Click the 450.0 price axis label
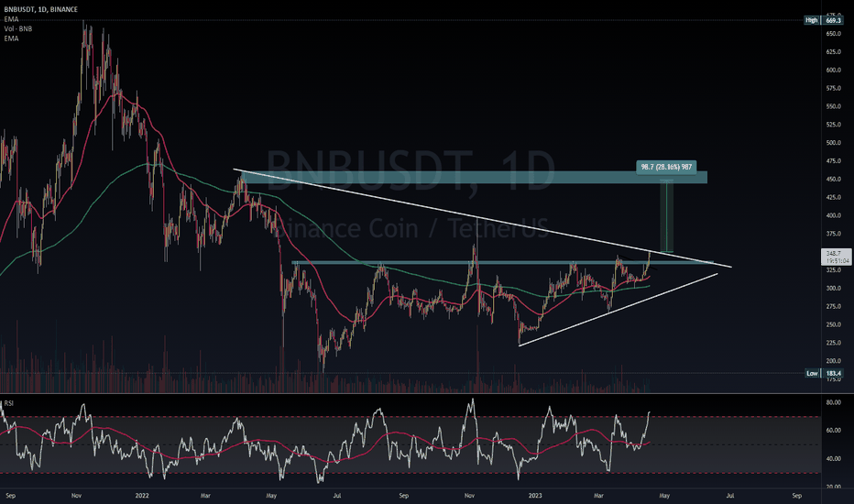The image size is (854, 504). (x=833, y=180)
